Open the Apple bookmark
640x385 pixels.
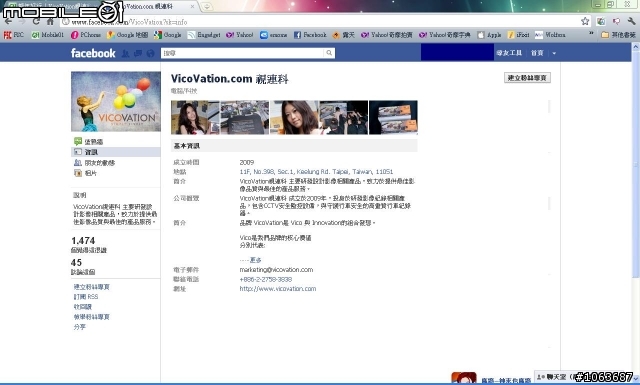coord(489,35)
